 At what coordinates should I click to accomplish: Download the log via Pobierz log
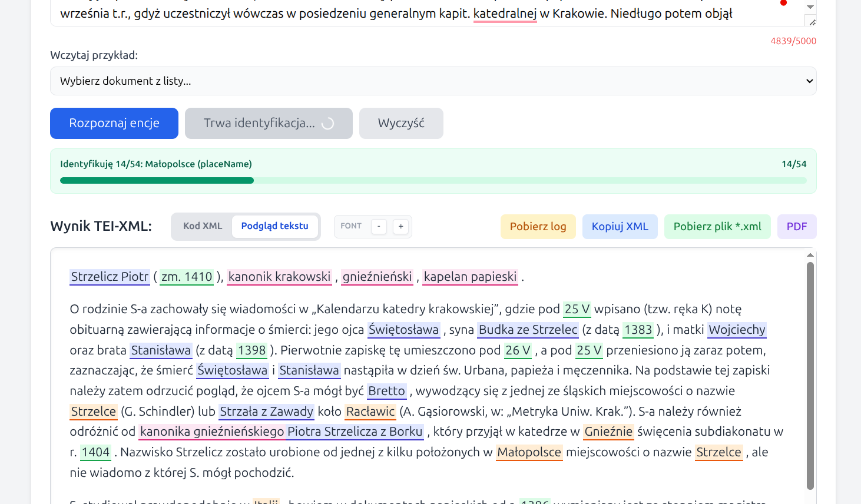[538, 227]
